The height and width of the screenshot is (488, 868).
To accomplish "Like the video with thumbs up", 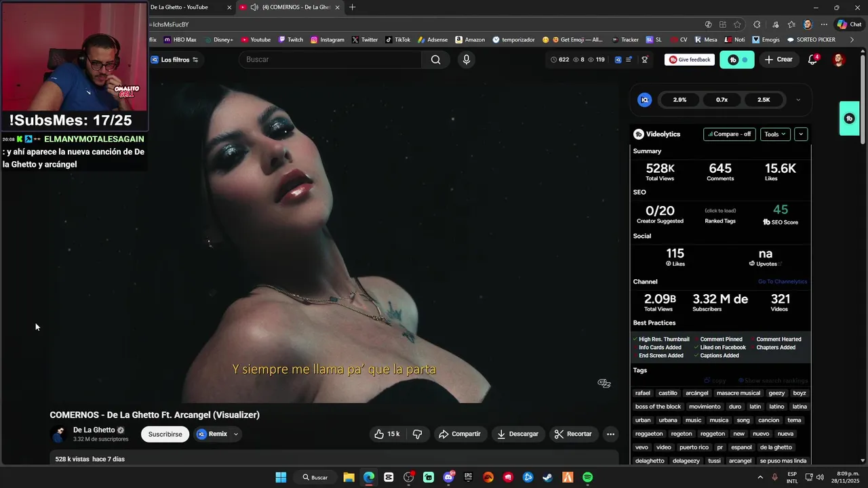I will click(388, 434).
